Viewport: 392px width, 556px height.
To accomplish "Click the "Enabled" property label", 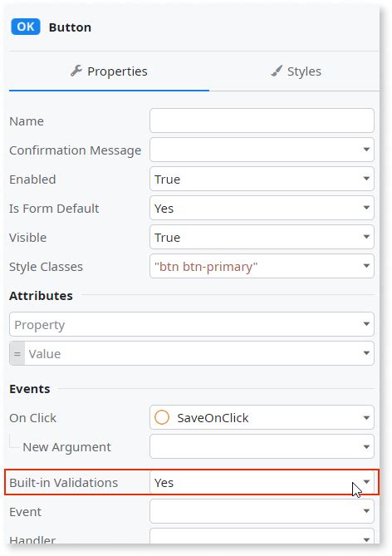I will pyautogui.click(x=32, y=180).
